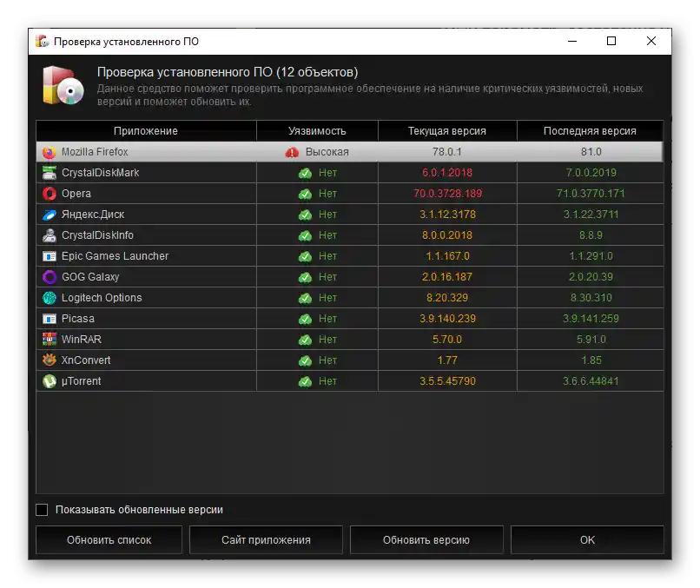Select the 'GOG Galaxy' row name
The width and height of the screenshot is (700, 588).
(90, 277)
